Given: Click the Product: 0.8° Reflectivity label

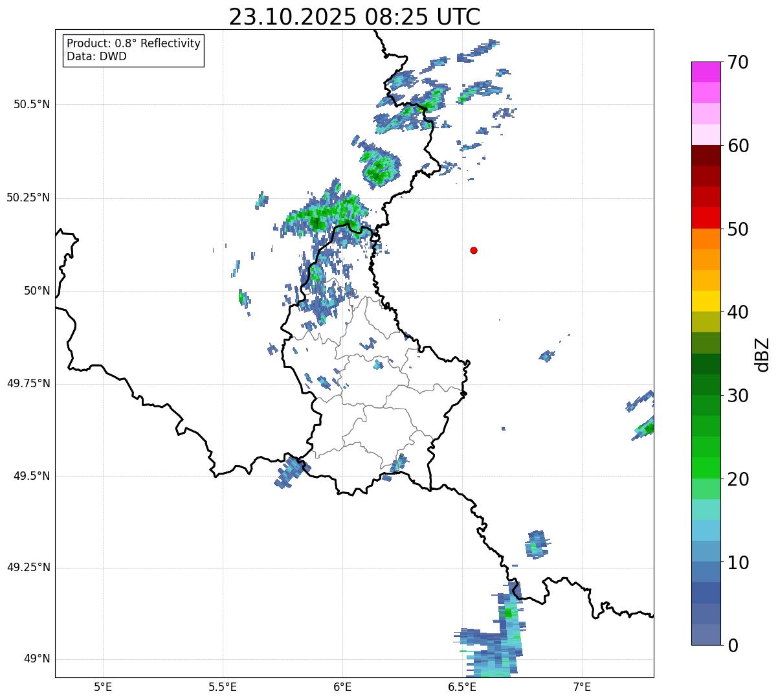Looking at the screenshot, I should click(134, 43).
